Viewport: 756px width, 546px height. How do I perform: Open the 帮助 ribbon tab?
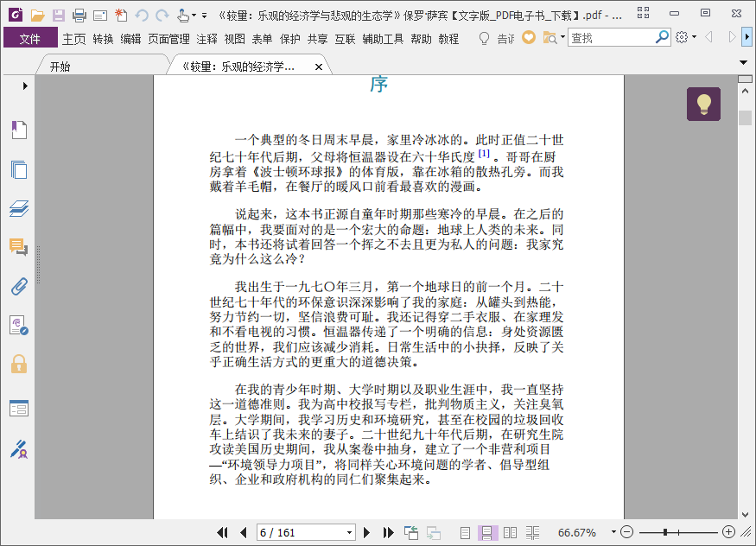tap(421, 39)
